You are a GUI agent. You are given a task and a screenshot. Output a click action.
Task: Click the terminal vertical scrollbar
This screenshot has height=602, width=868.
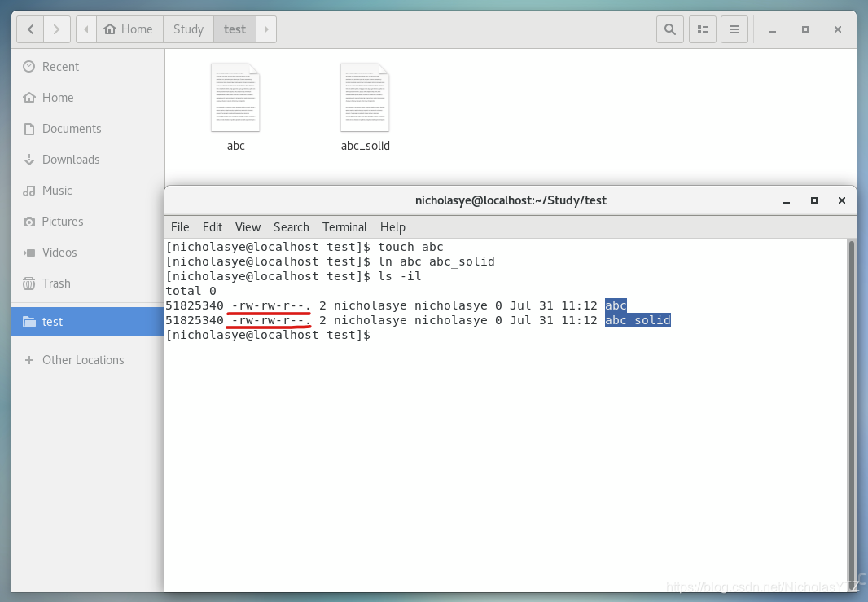point(852,415)
